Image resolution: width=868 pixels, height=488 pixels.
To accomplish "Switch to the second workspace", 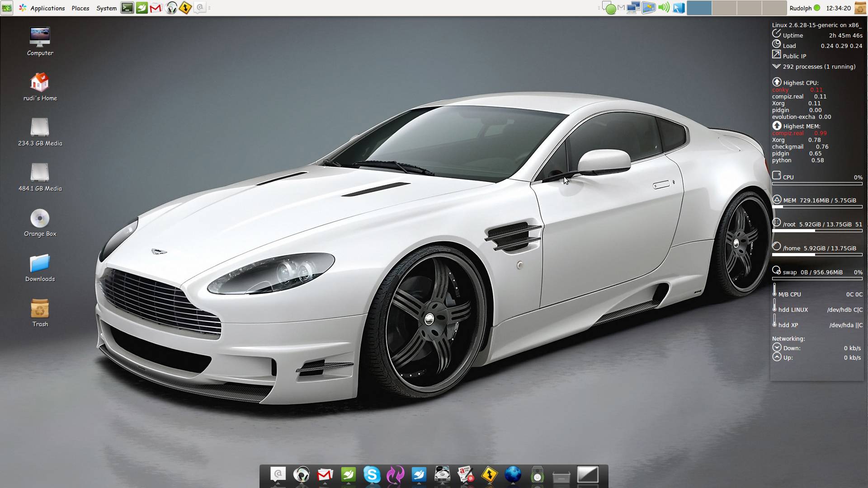I will click(x=724, y=8).
